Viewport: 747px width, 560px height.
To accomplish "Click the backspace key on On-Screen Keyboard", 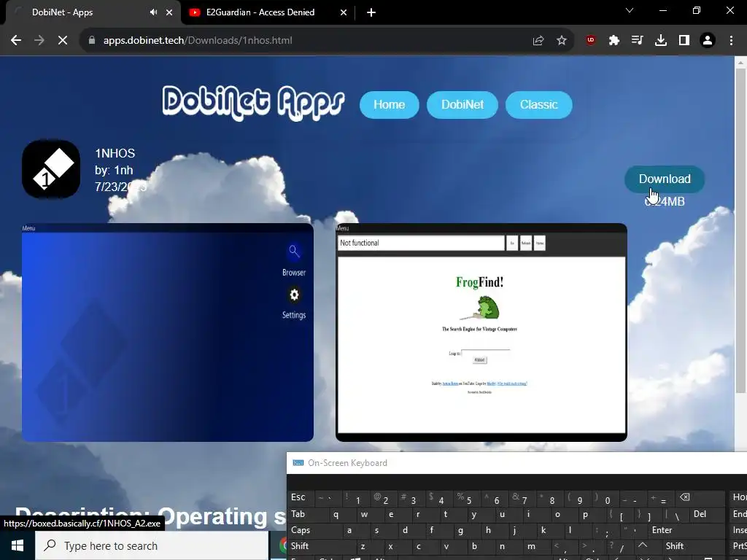I will [698, 497].
